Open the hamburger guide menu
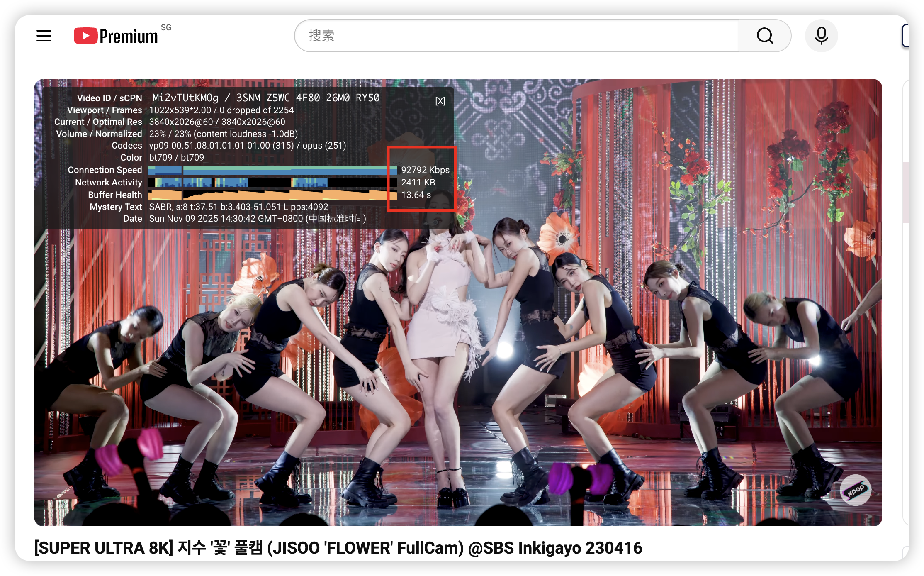 click(x=44, y=36)
